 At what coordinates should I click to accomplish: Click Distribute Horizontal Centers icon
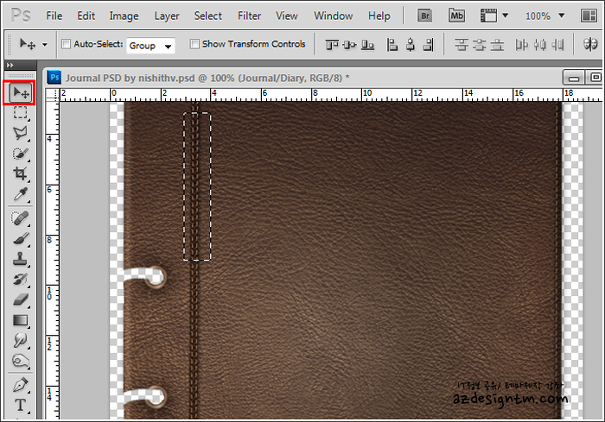point(540,45)
